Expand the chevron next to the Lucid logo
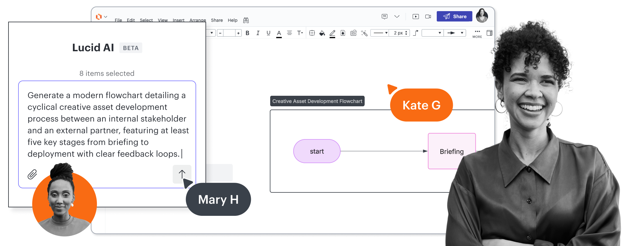 point(106,17)
